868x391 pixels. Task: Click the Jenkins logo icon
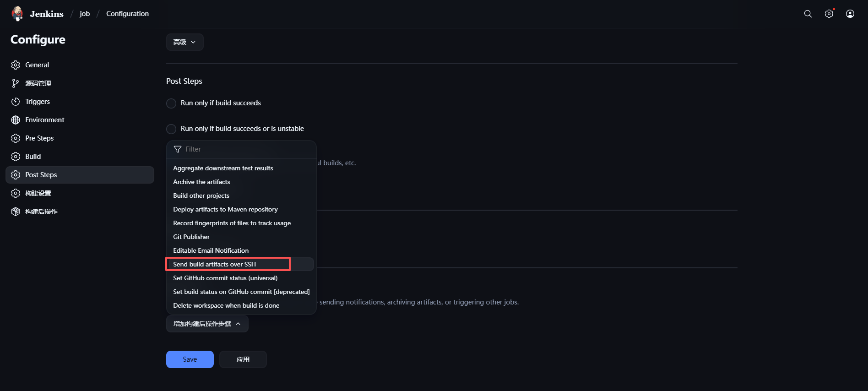tap(17, 14)
